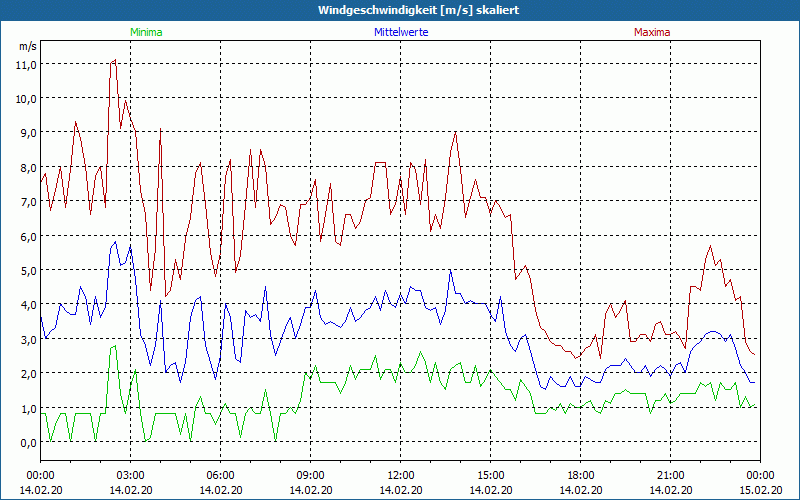Screen dimensions: 800x500
Task: Click the red Maxima peak above 11,0
Action: pos(115,60)
